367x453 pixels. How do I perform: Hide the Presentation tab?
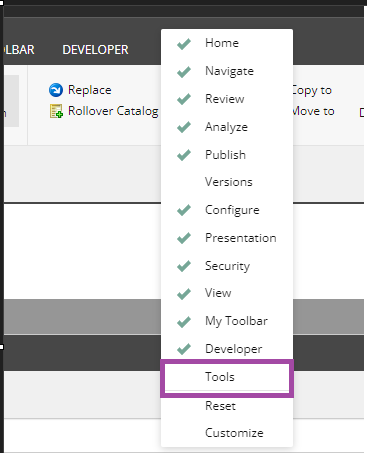(227, 238)
